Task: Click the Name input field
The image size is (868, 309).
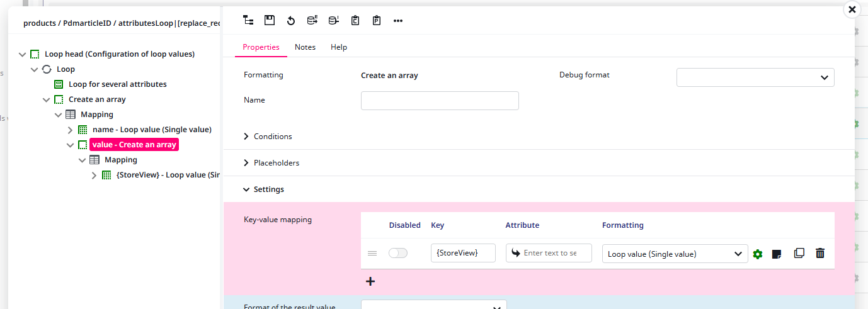Action: [x=440, y=101]
